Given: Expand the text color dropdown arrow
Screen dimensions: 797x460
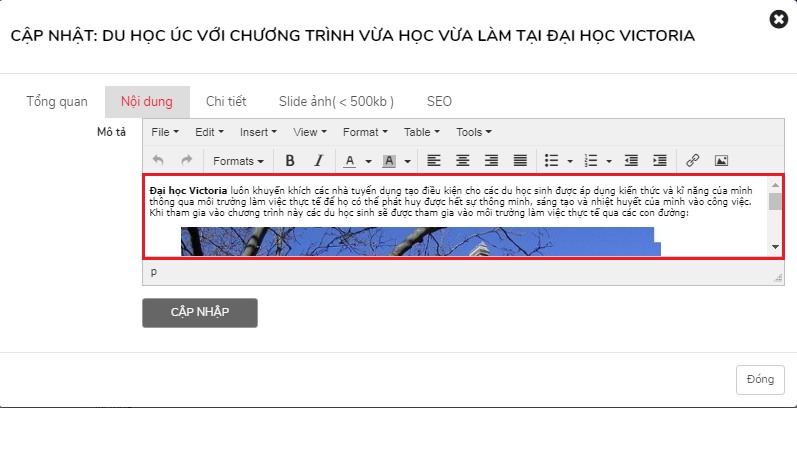Looking at the screenshot, I should point(368,160).
